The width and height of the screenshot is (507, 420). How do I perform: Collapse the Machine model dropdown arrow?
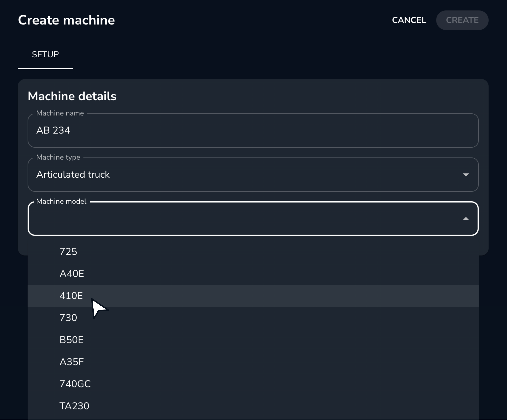(x=466, y=219)
